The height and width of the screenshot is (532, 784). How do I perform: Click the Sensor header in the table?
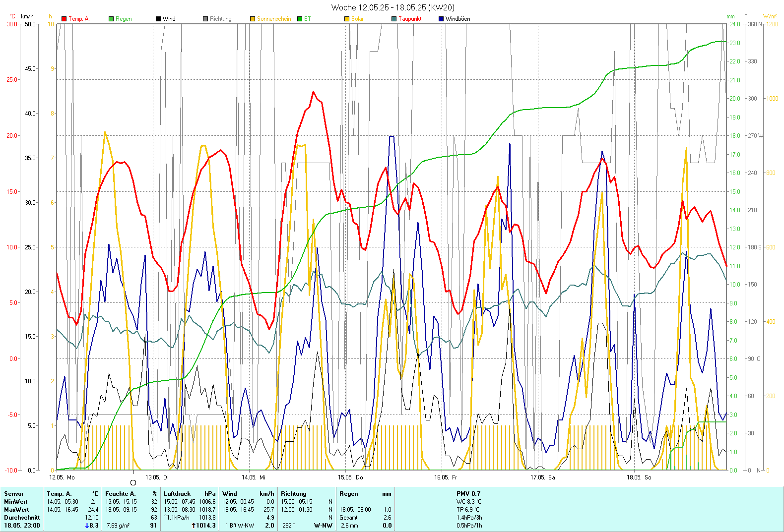click(14, 494)
